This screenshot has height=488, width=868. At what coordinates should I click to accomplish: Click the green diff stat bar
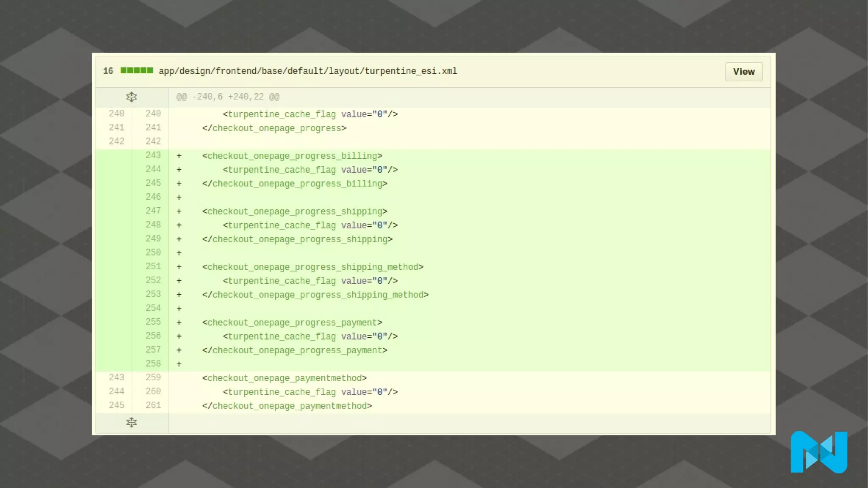(x=136, y=71)
